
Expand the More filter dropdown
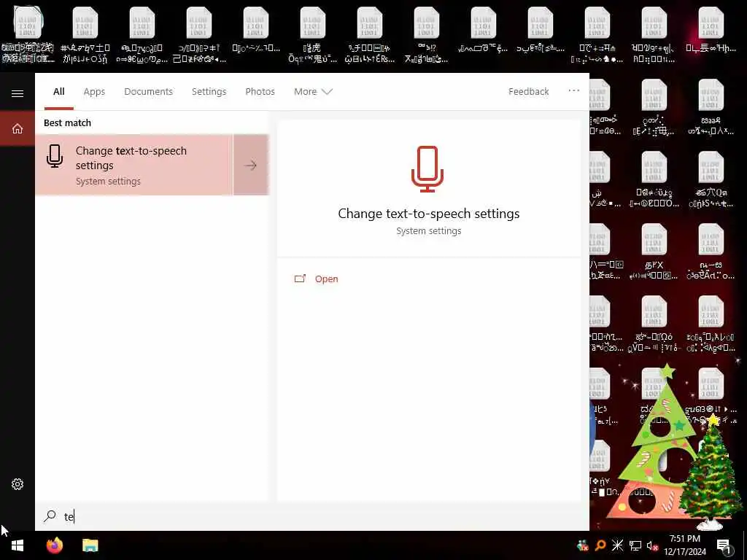coord(313,91)
